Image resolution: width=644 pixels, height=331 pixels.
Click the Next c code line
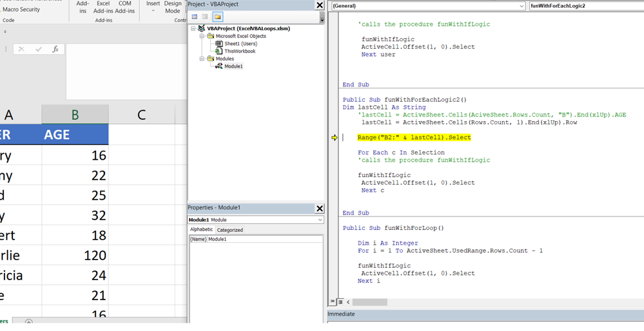tap(373, 191)
